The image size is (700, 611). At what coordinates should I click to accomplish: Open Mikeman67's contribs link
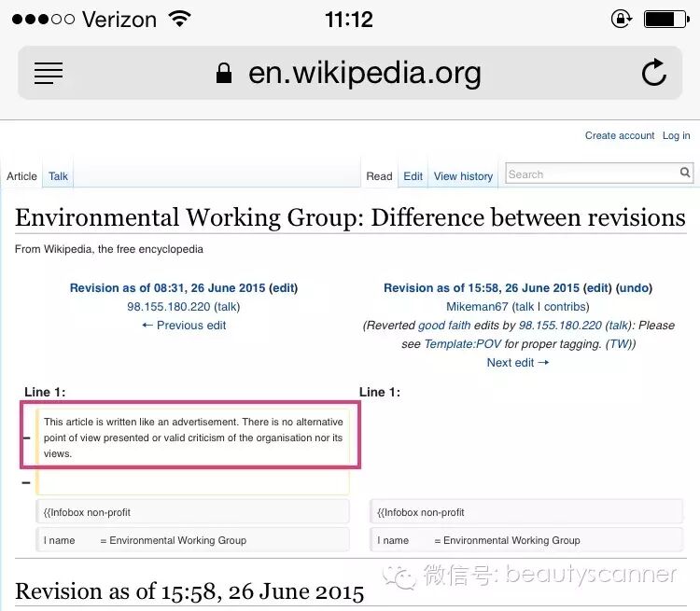565,307
